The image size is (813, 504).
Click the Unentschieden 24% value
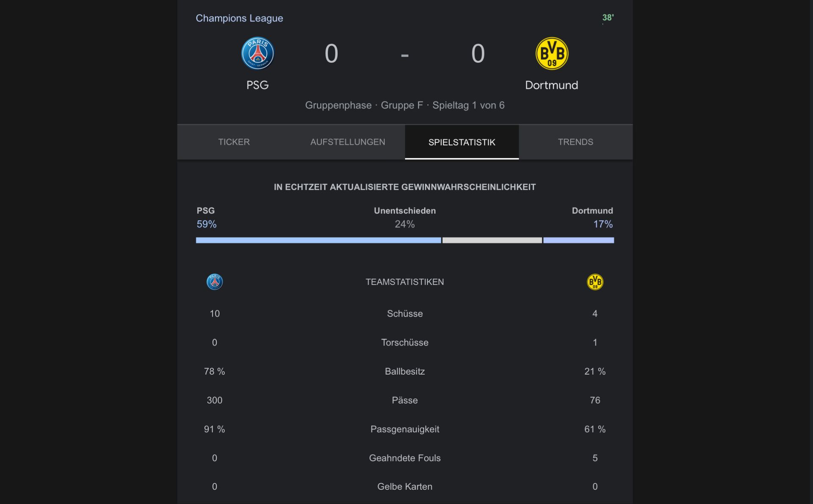[404, 224]
